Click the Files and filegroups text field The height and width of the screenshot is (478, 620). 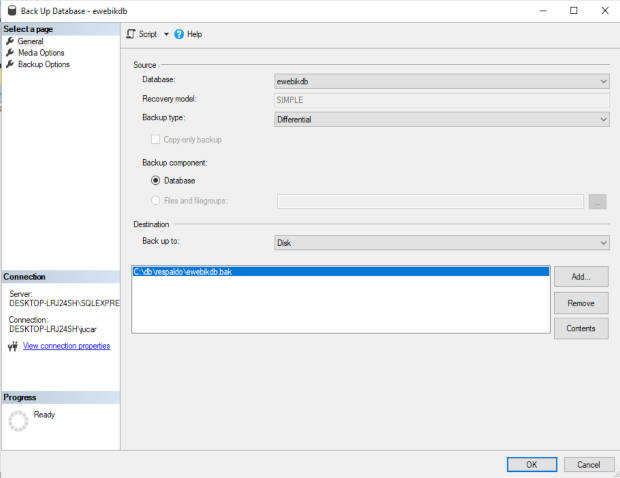pyautogui.click(x=430, y=201)
